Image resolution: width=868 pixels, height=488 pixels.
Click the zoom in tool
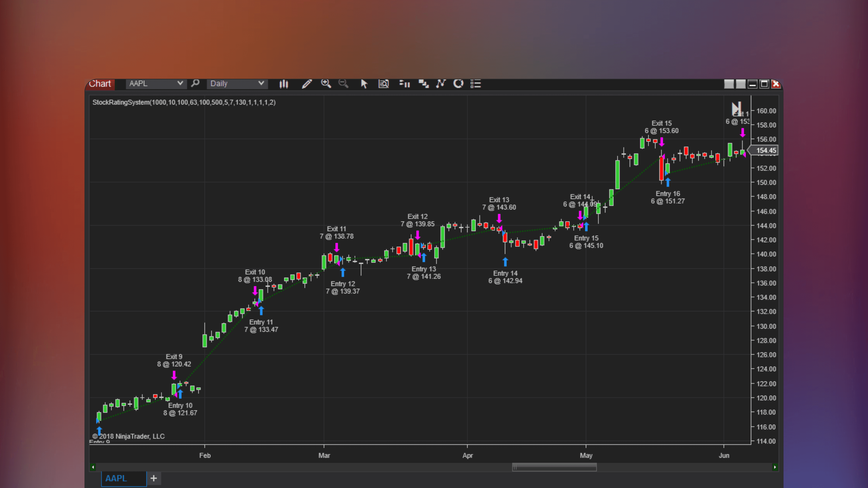(x=326, y=84)
